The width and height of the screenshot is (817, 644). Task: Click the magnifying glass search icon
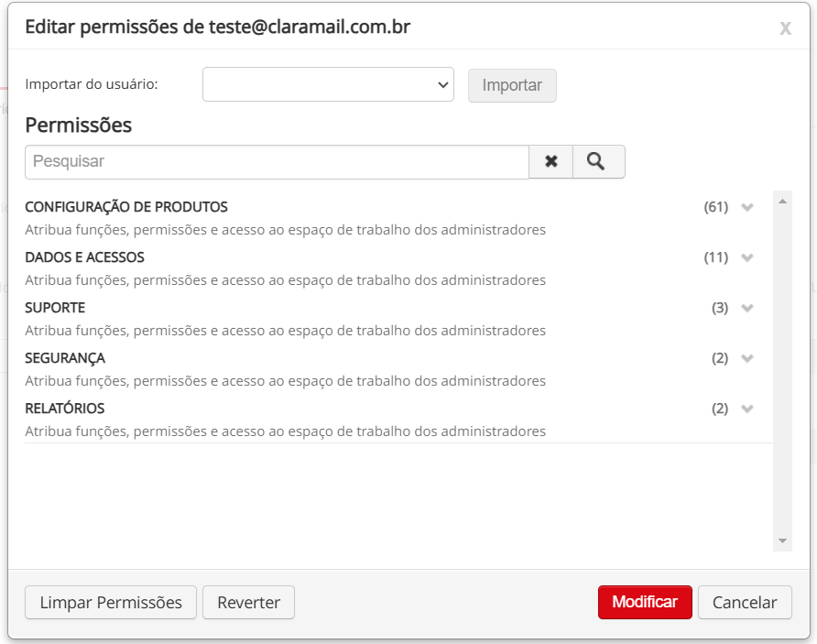pyautogui.click(x=598, y=161)
